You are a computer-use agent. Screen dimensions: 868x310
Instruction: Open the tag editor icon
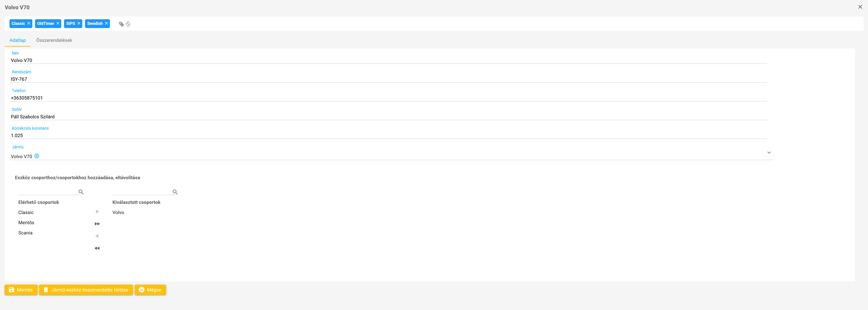(x=125, y=24)
